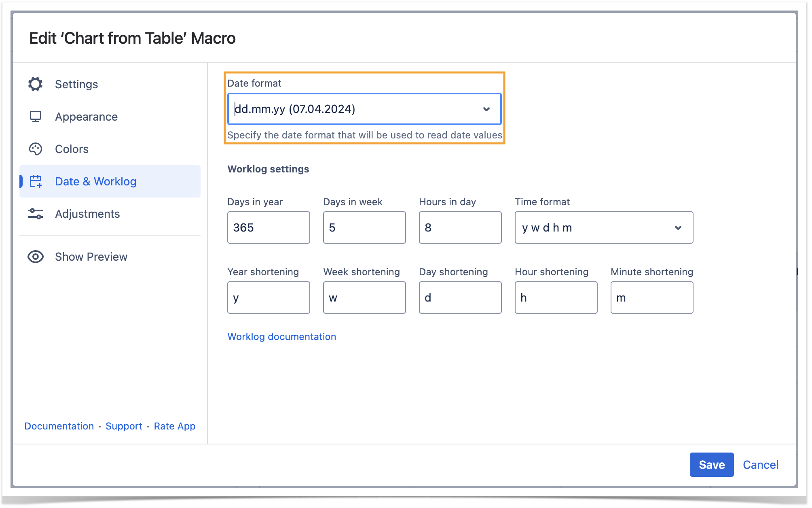Click the Appearance monitor icon
This screenshot has width=812, height=508.
pyautogui.click(x=36, y=117)
